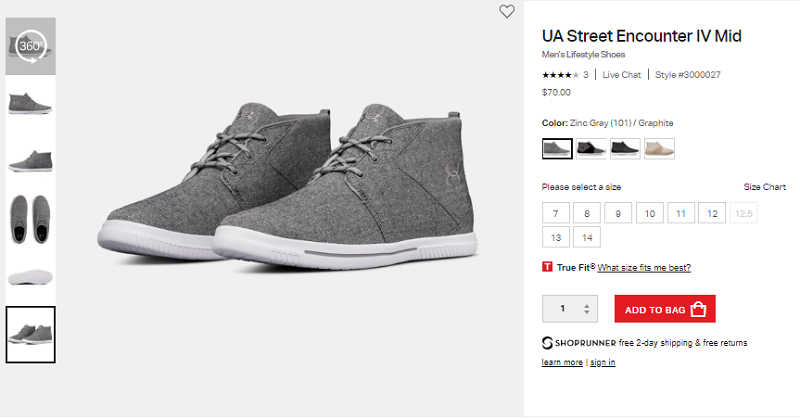The image size is (800, 419).
Task: Select size 10
Action: click(x=649, y=213)
